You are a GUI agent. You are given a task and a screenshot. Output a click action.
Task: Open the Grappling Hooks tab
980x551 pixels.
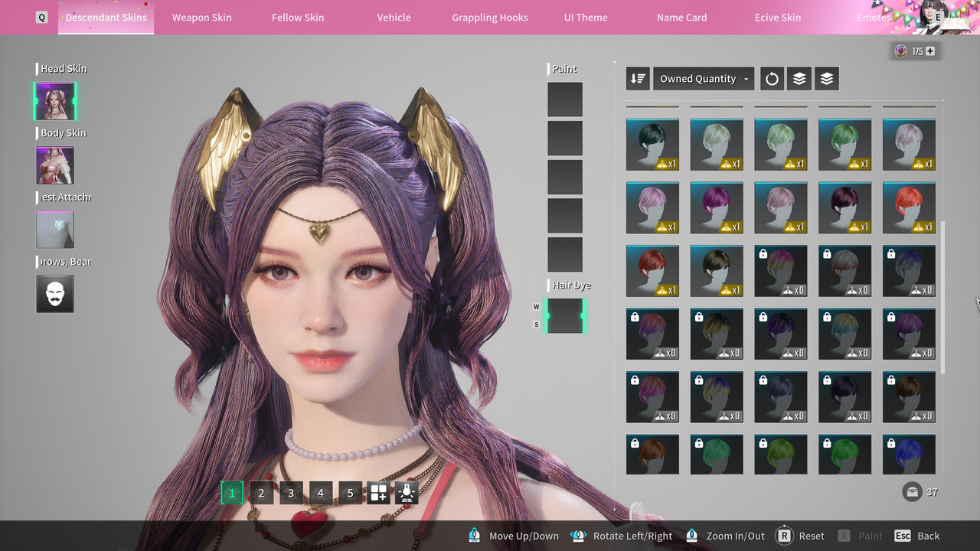490,18
